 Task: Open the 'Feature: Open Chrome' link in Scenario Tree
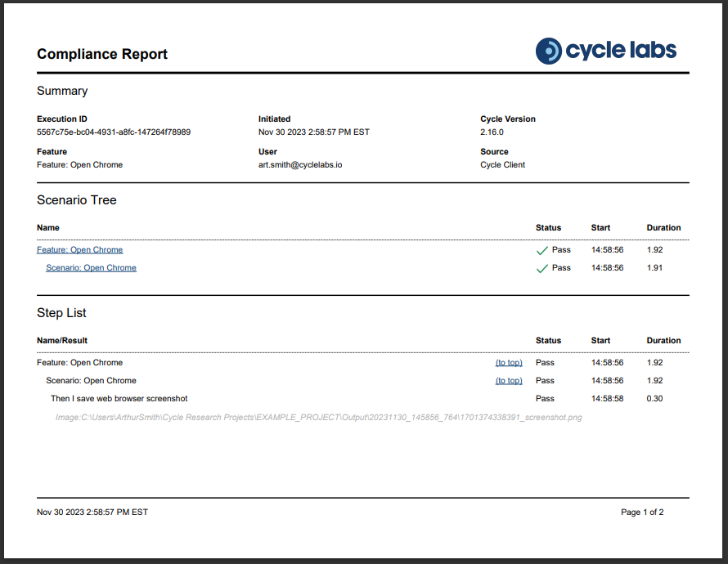(79, 250)
